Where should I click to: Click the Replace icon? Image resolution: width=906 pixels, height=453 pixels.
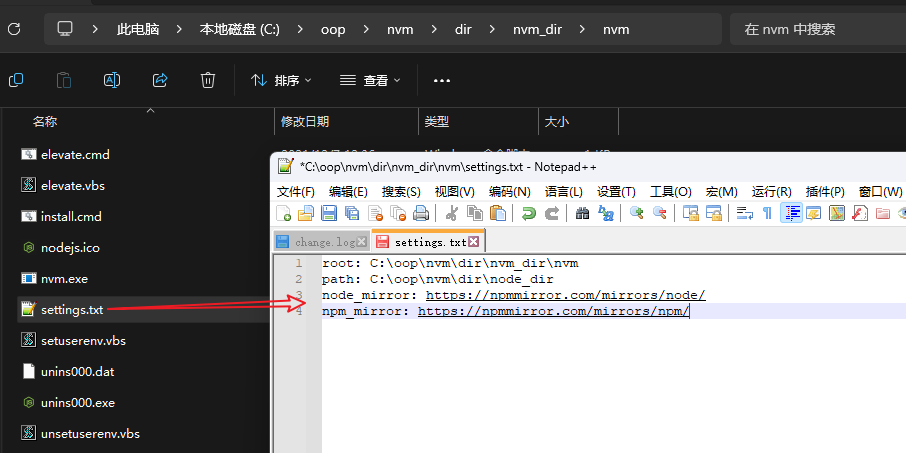click(606, 213)
